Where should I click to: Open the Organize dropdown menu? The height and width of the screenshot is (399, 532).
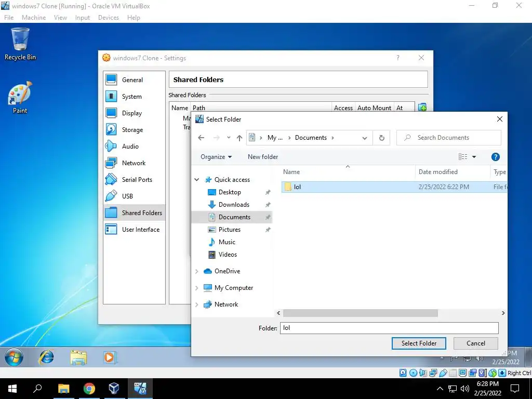click(x=216, y=157)
